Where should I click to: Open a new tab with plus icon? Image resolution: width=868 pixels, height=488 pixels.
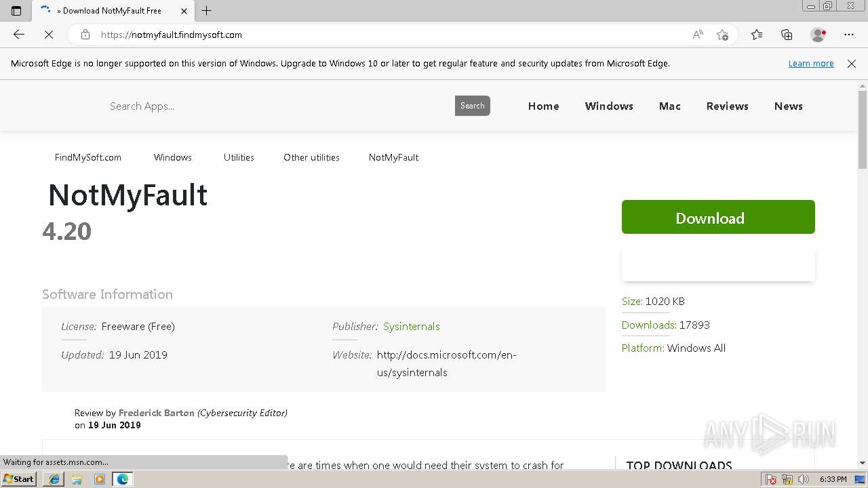click(x=207, y=11)
